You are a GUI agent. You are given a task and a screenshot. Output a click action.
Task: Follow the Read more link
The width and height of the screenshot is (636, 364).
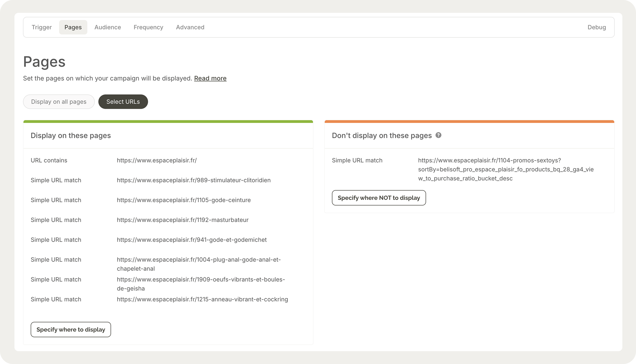pos(210,78)
